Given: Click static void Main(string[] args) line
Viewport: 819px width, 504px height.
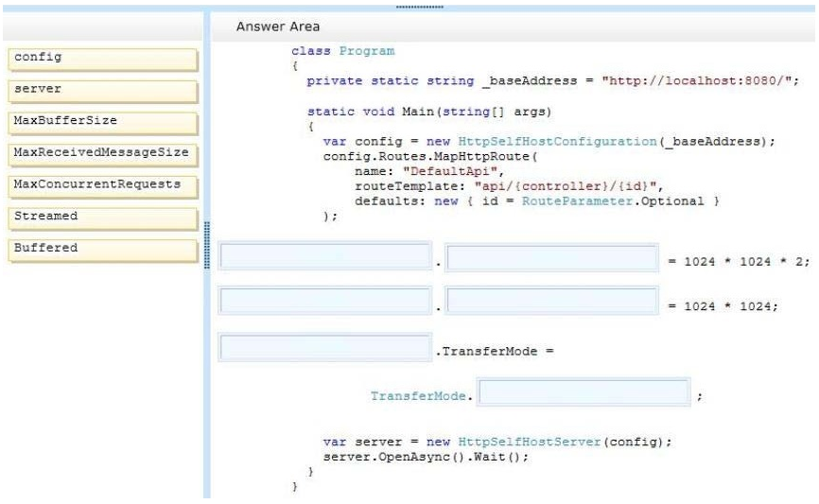Looking at the screenshot, I should [429, 112].
